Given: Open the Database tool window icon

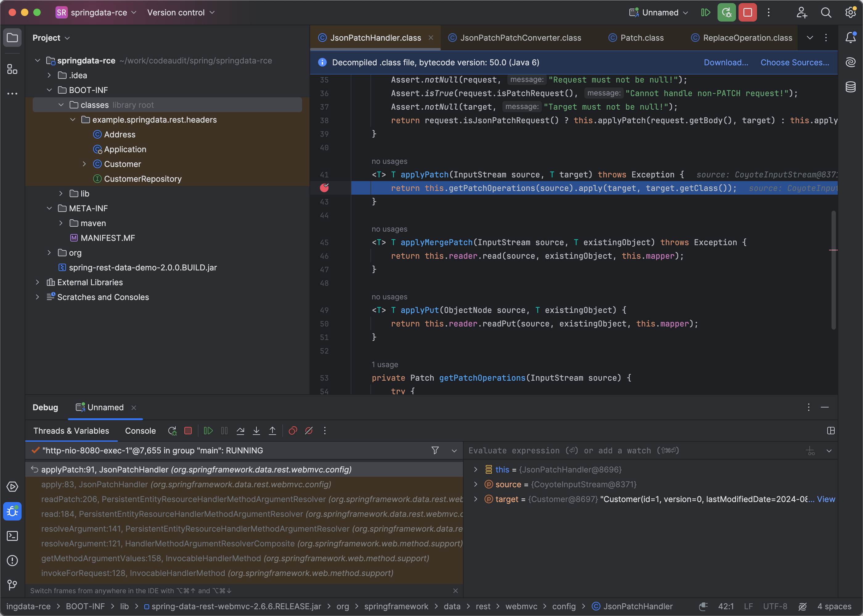Looking at the screenshot, I should pos(850,87).
